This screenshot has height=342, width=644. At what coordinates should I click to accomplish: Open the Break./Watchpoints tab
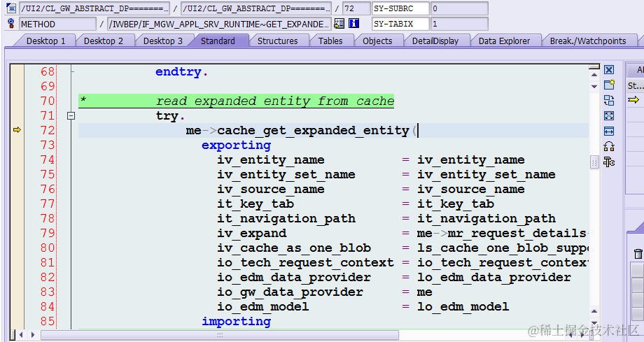(588, 41)
